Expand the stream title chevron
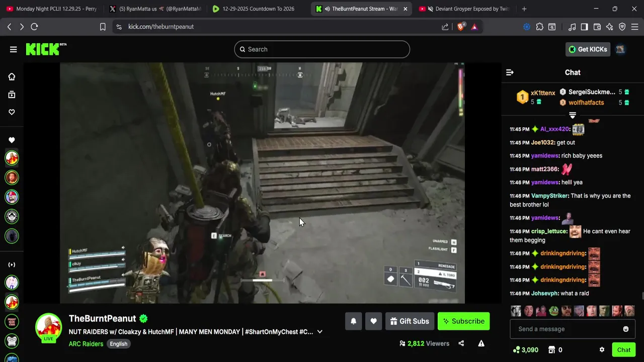Viewport: 644px width, 362px height. (319, 332)
